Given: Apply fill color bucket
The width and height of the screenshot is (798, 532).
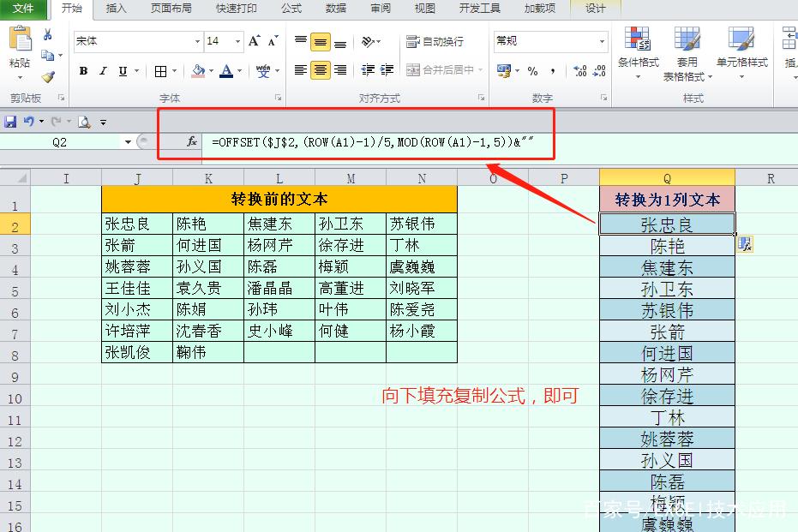Looking at the screenshot, I should [199, 71].
